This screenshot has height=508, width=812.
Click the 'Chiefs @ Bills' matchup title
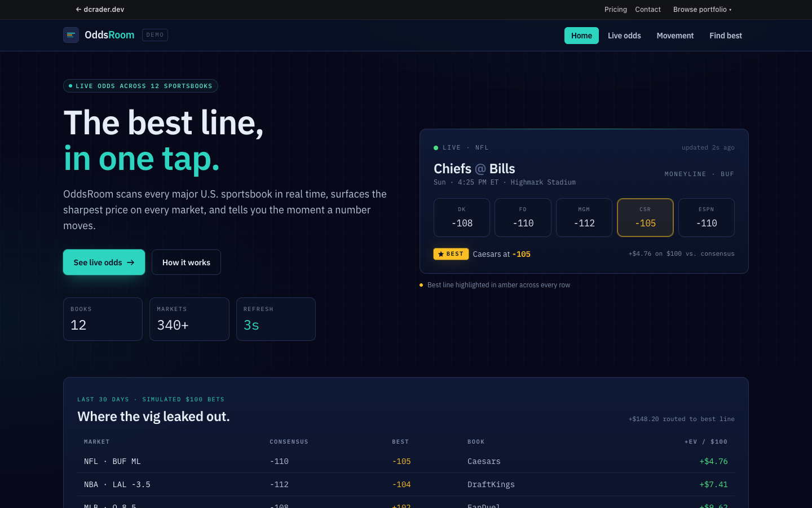(474, 169)
